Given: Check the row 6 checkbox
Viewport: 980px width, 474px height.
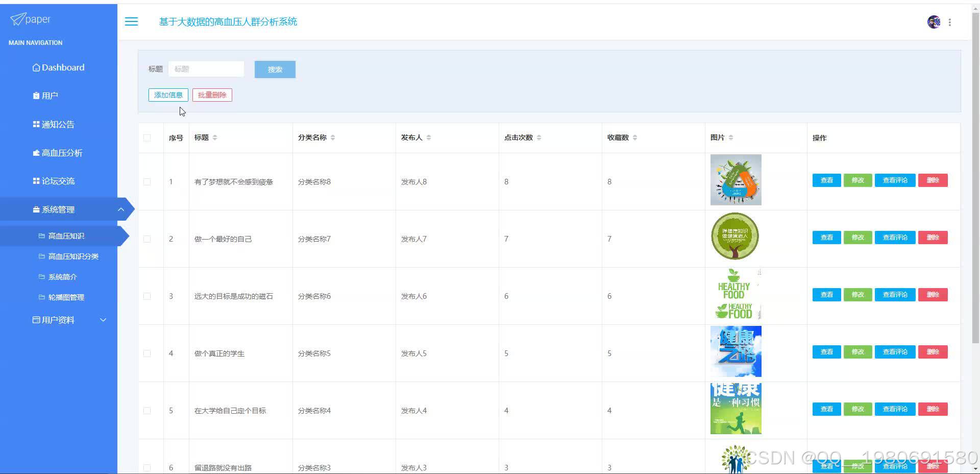Looking at the screenshot, I should [x=147, y=467].
